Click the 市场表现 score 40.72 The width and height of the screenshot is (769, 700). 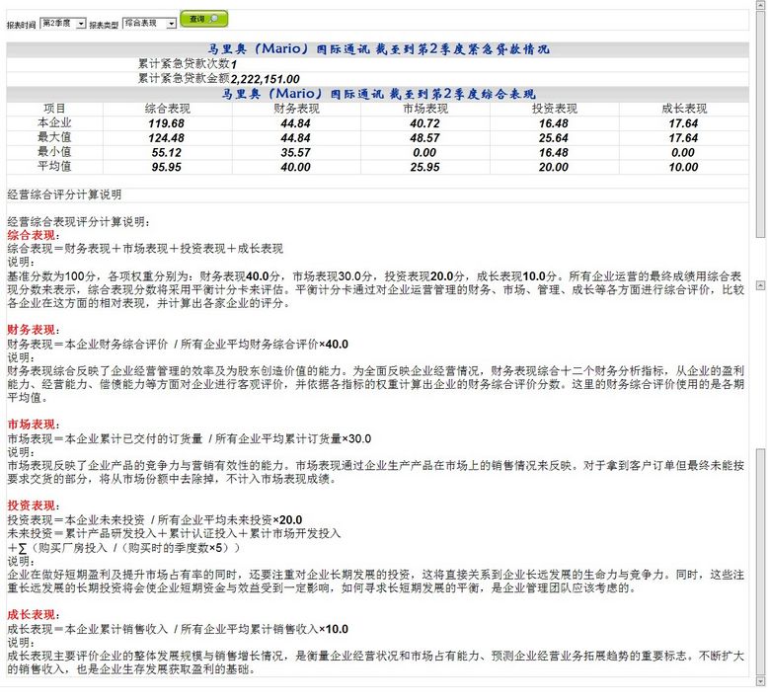[424, 123]
